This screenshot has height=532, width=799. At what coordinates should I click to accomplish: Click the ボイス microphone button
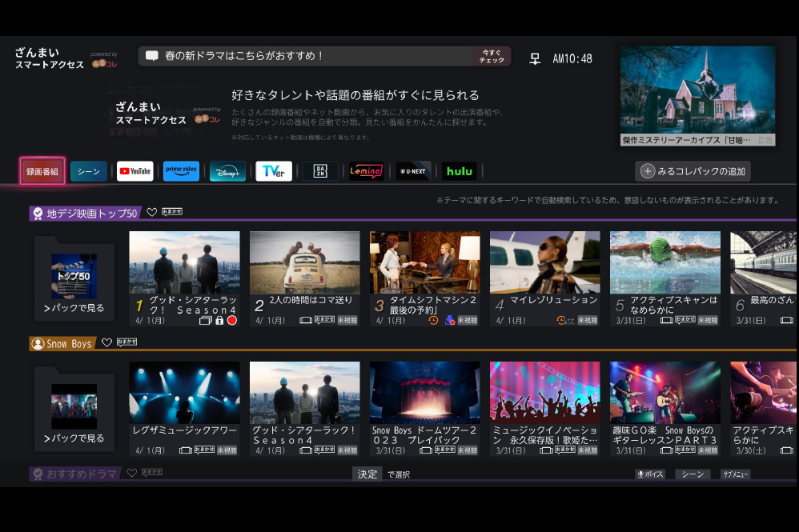[650, 474]
